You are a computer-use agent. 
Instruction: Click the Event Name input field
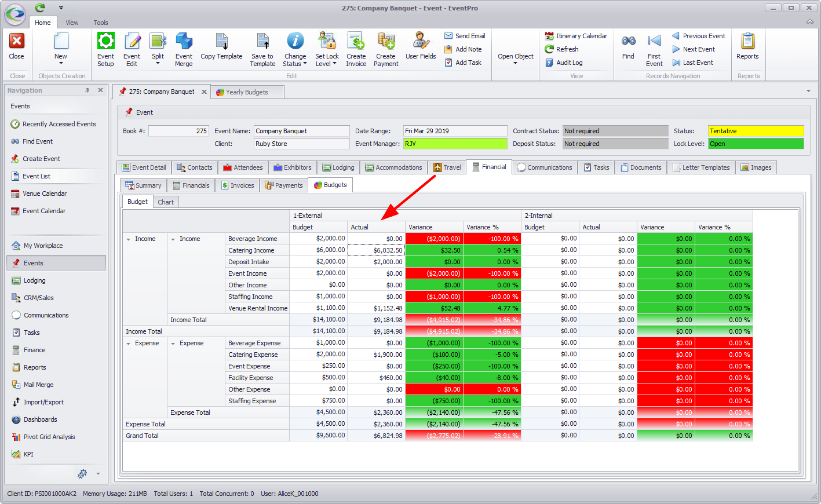(302, 131)
